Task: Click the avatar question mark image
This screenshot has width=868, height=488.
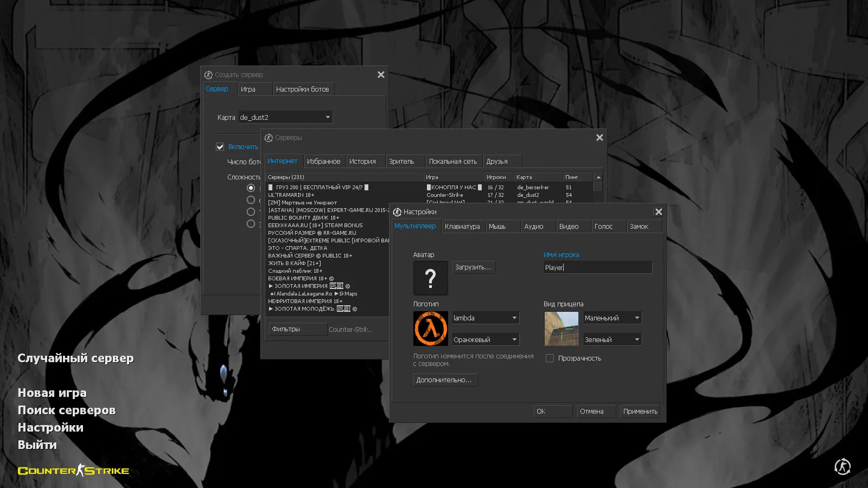Action: 430,278
